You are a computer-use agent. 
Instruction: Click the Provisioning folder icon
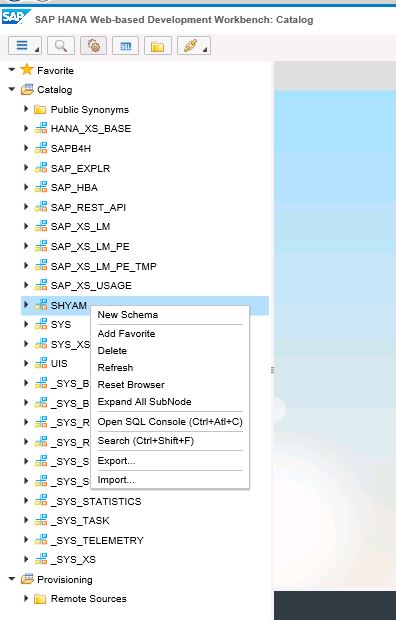(27, 579)
